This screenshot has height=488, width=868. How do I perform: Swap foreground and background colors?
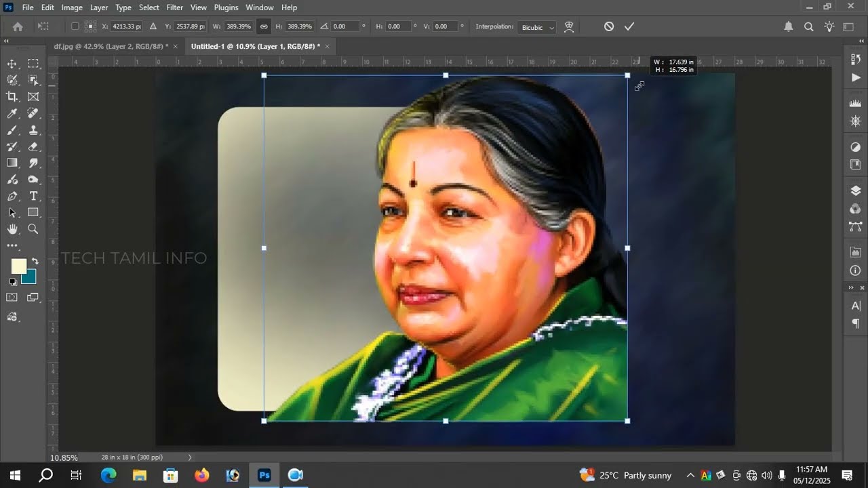coord(35,262)
